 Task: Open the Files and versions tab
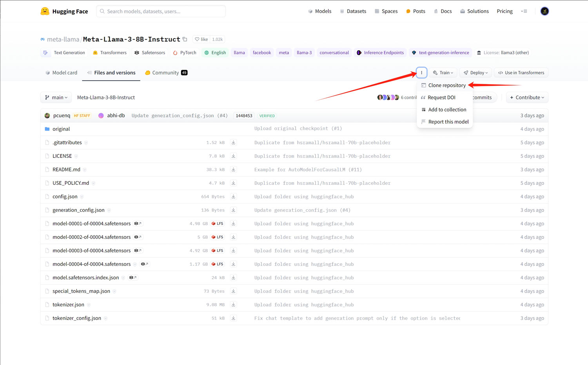(x=111, y=72)
